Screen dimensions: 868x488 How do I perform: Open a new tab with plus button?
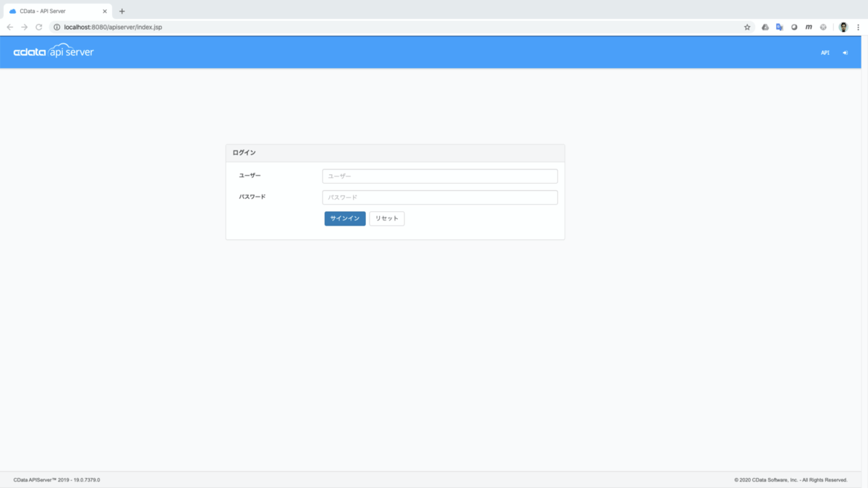click(122, 11)
